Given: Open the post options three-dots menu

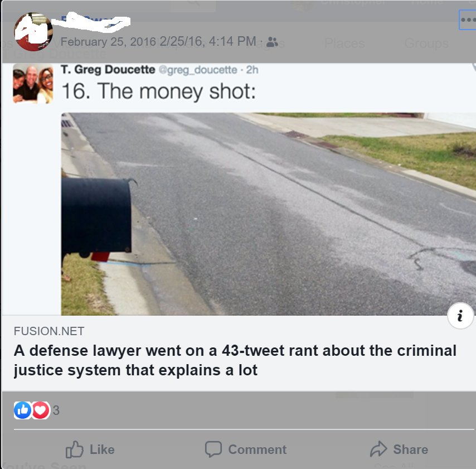Looking at the screenshot, I should pyautogui.click(x=468, y=20).
